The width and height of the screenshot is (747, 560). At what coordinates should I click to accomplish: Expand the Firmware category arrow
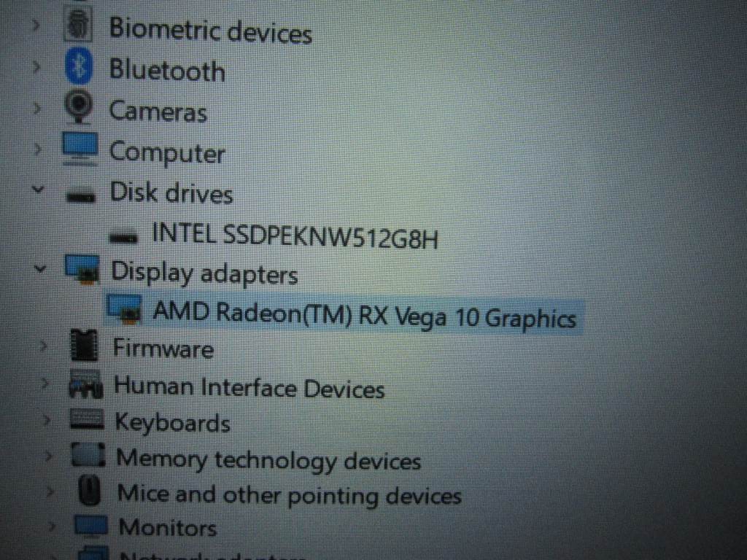43,345
